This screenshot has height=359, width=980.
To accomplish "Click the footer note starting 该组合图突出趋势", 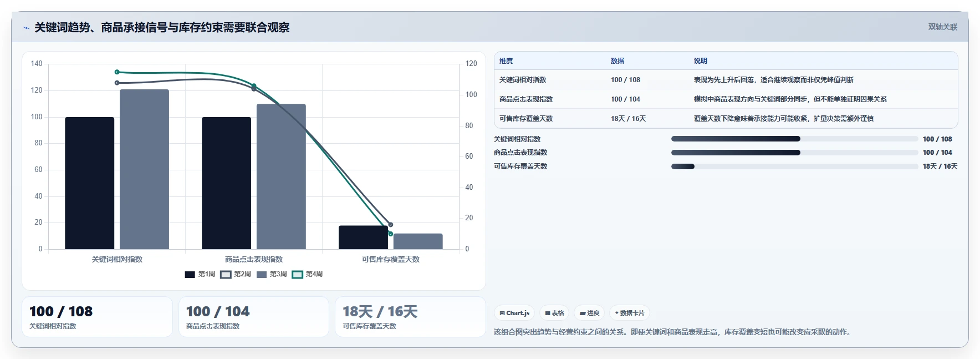I will click(x=673, y=332).
